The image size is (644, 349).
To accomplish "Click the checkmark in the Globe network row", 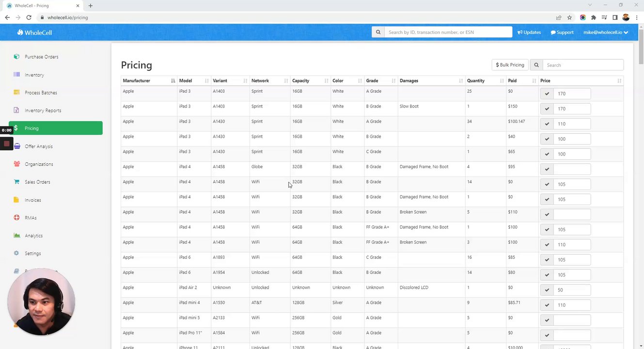I will [x=547, y=169].
